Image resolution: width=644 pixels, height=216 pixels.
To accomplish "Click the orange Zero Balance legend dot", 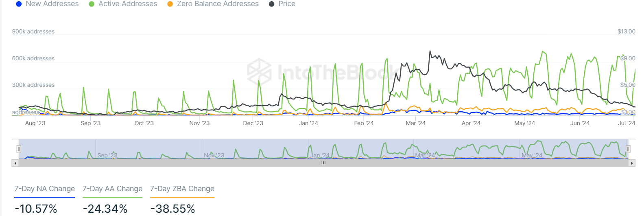I will point(170,4).
